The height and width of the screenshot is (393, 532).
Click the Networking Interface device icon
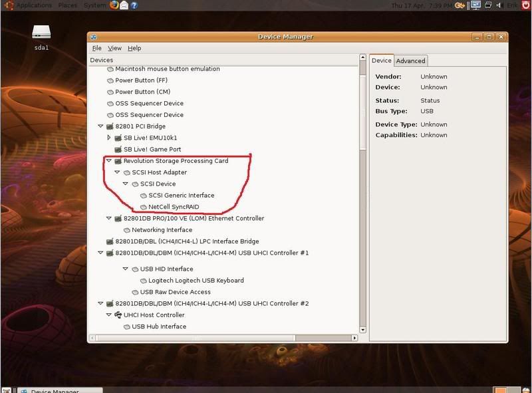pyautogui.click(x=127, y=230)
